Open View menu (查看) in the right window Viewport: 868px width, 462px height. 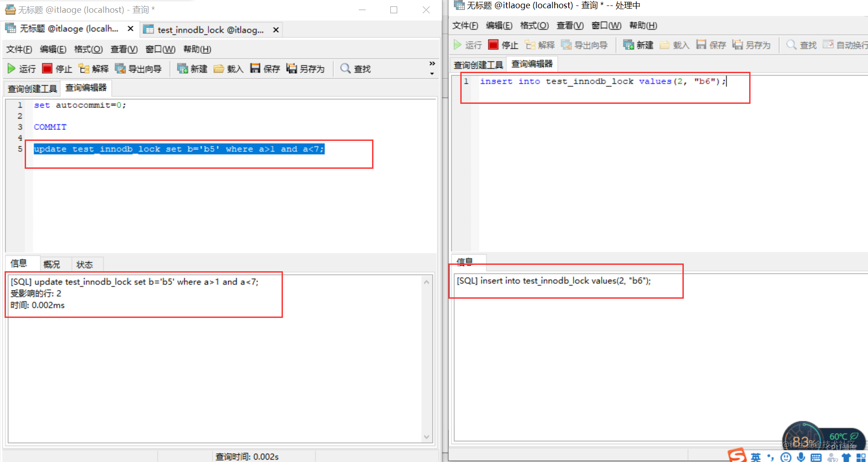point(570,25)
